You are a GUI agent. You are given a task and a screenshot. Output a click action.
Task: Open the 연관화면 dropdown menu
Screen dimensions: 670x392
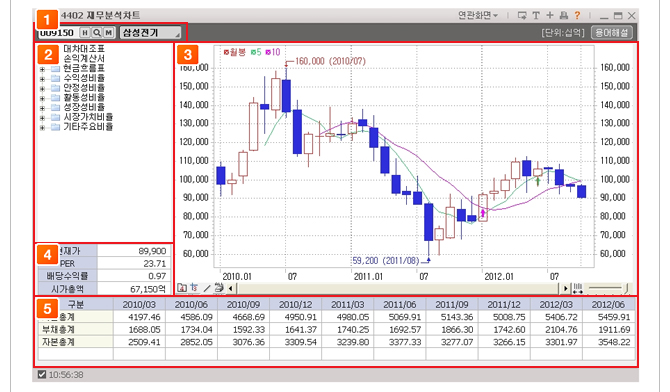pos(478,16)
